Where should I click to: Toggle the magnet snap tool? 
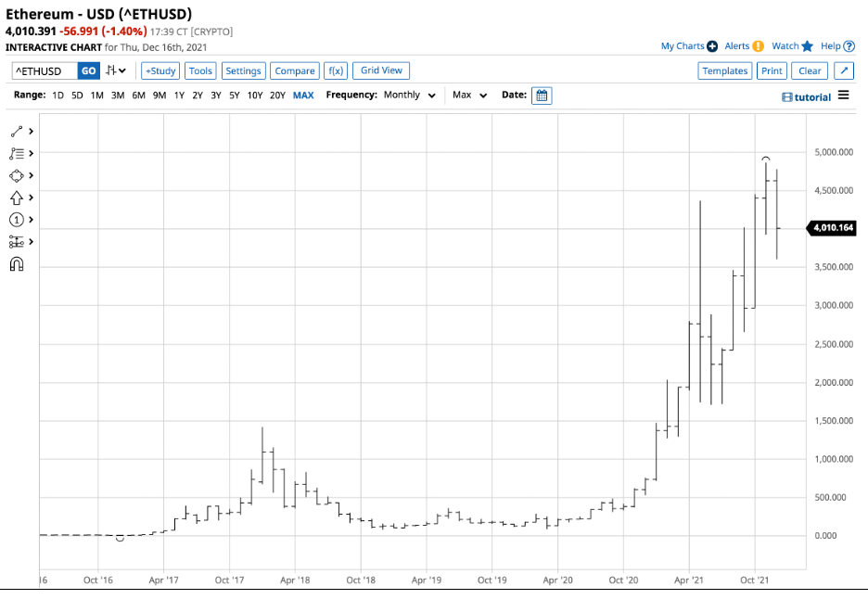pos(16,264)
